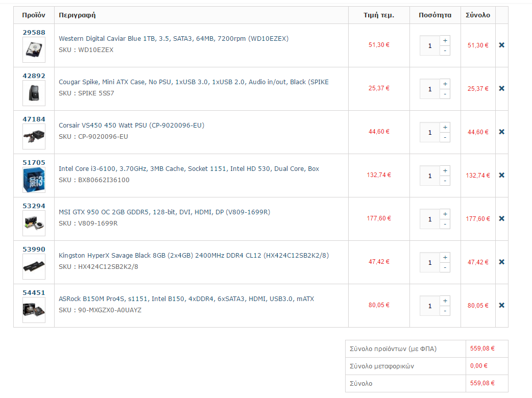Image resolution: width=532 pixels, height=398 pixels.
Task: Increase quantity of Western Digital hard drive
Action: click(x=445, y=41)
